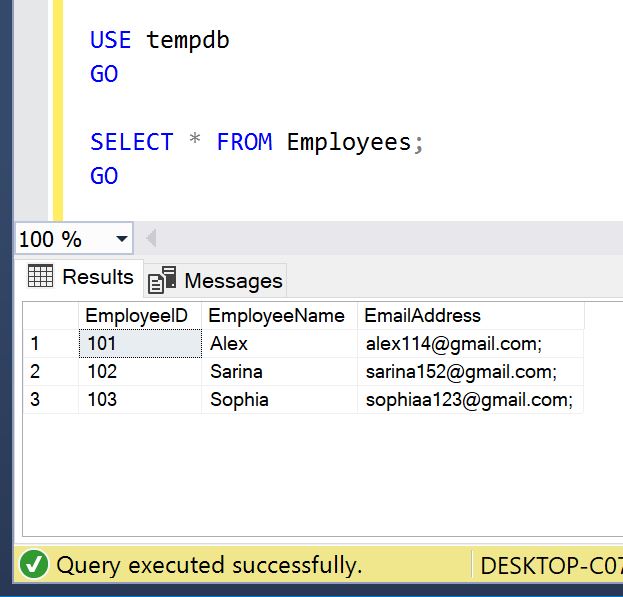
Task: Click the EmailAddress column header
Action: (x=422, y=316)
